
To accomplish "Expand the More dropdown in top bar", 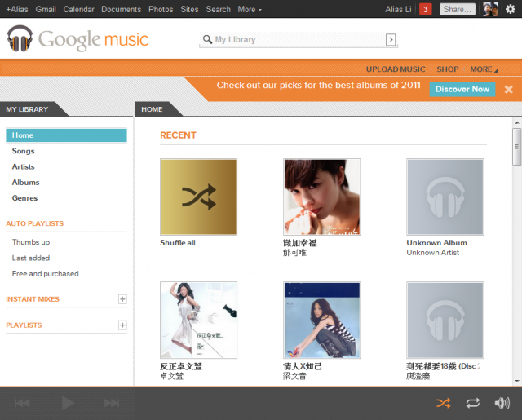I will point(250,9).
